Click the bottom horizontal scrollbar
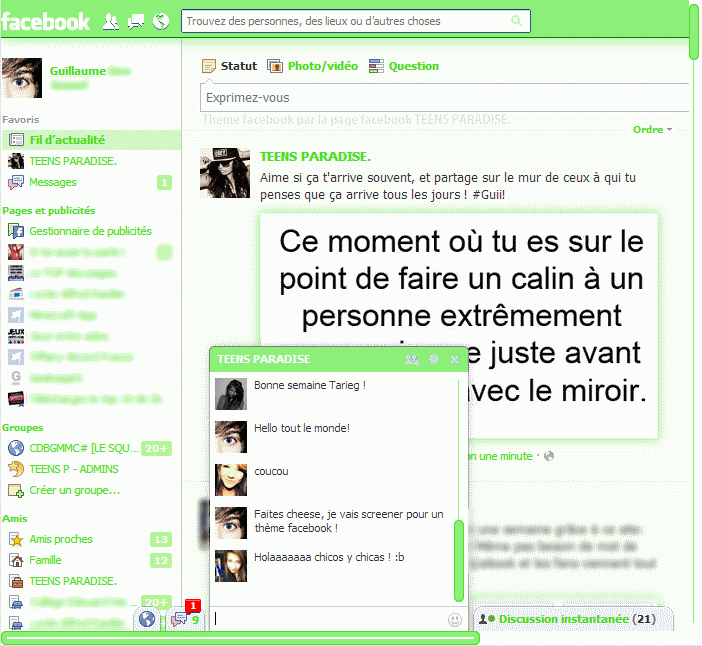Image resolution: width=702 pixels, height=646 pixels. [x=240, y=638]
